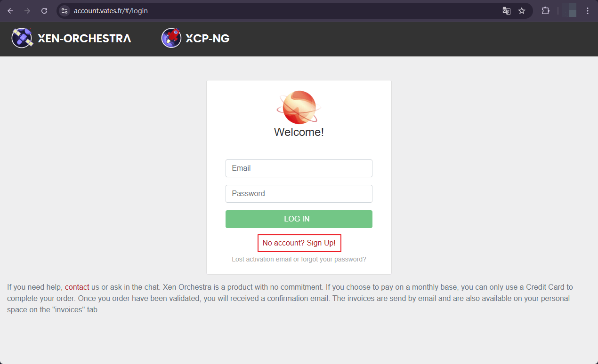Open the site information icon in address bar
Screen dimensions: 598x364
[65, 11]
